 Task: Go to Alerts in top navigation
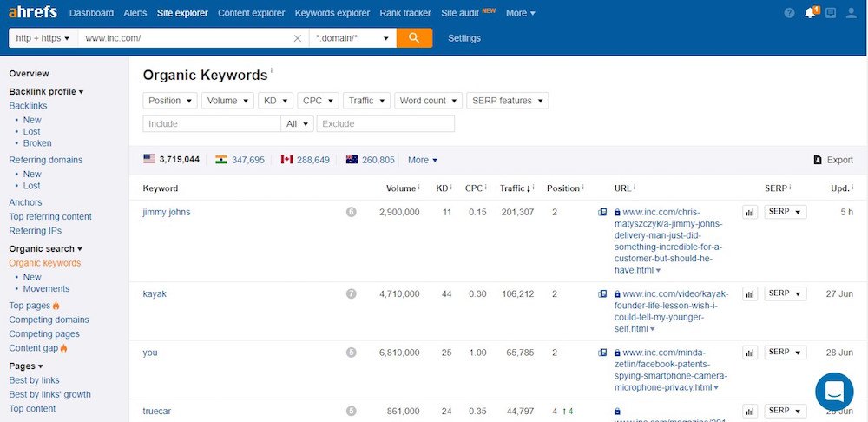[135, 13]
